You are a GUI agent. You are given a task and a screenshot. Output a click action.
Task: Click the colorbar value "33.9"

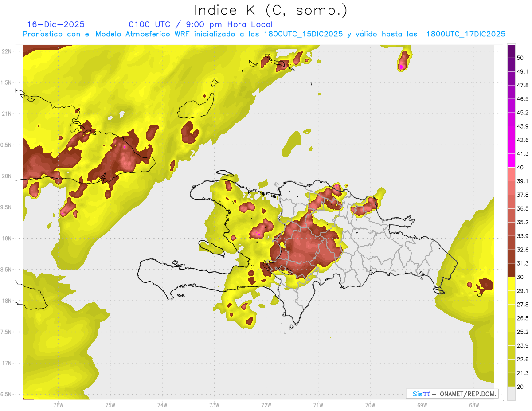[523, 236]
